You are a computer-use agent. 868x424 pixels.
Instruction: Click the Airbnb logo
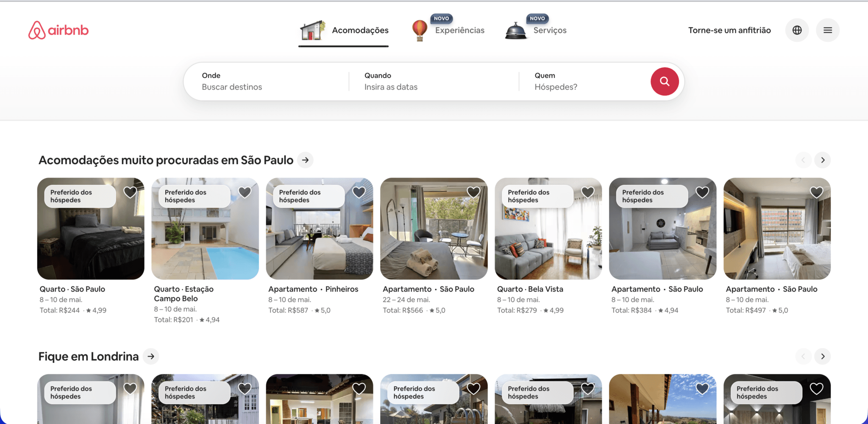pyautogui.click(x=58, y=30)
